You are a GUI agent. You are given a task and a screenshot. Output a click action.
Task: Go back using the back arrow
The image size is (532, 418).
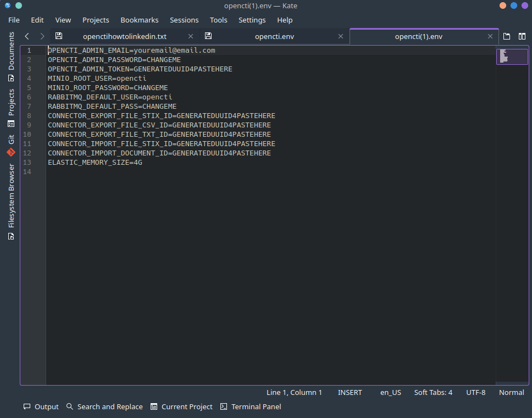pos(26,36)
